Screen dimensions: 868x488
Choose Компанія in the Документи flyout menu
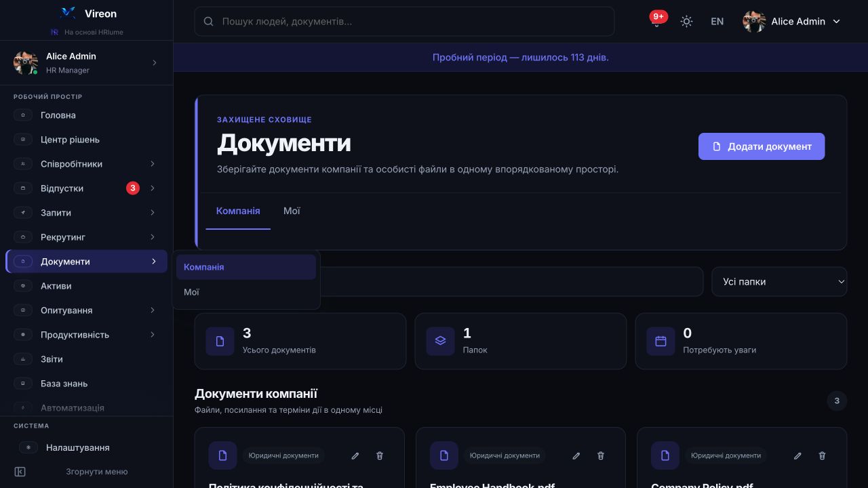(246, 267)
